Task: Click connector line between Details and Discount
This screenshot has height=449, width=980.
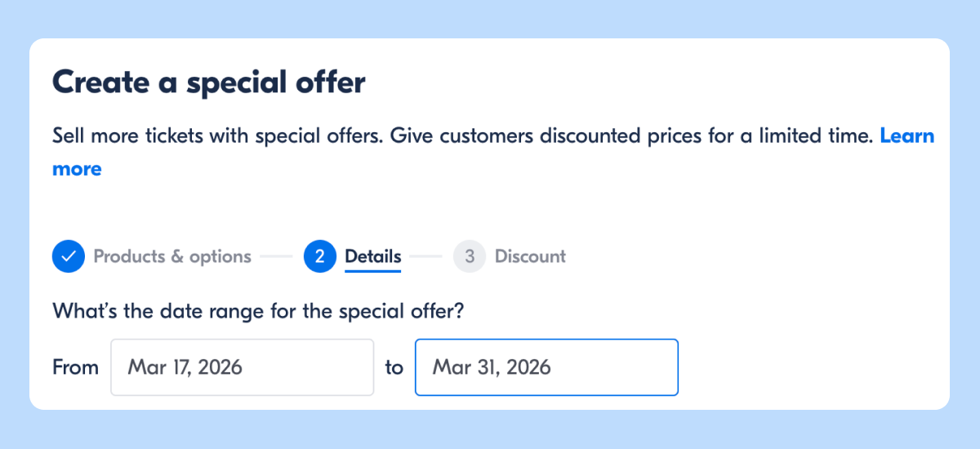Action: pyautogui.click(x=425, y=256)
